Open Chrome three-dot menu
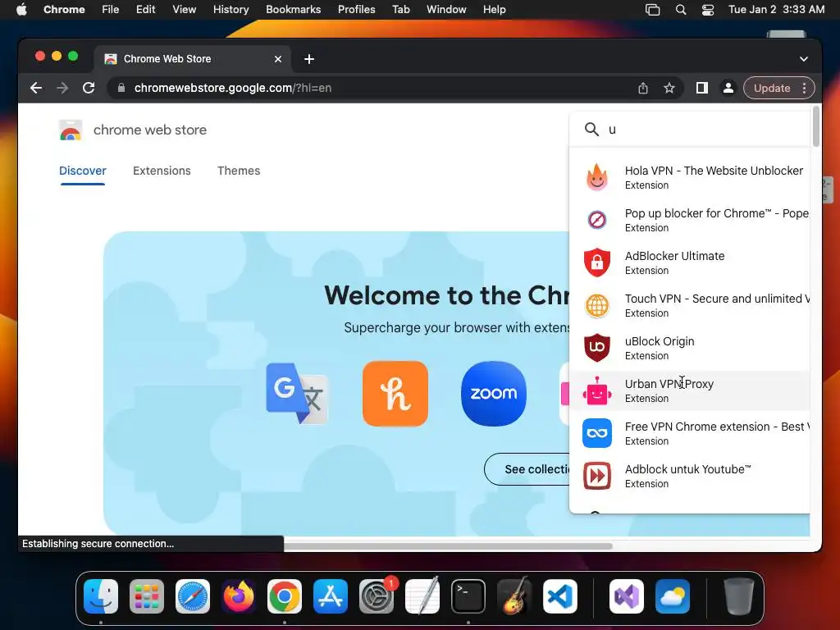The width and height of the screenshot is (840, 630). 804,88
